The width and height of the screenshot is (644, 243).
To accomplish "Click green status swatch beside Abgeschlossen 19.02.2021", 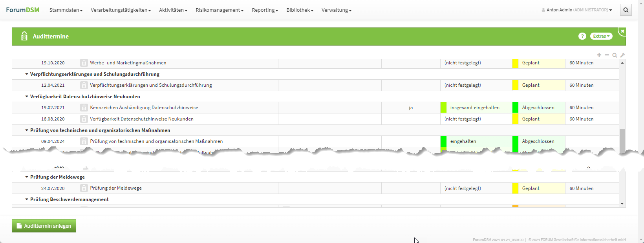I will pos(515,108).
